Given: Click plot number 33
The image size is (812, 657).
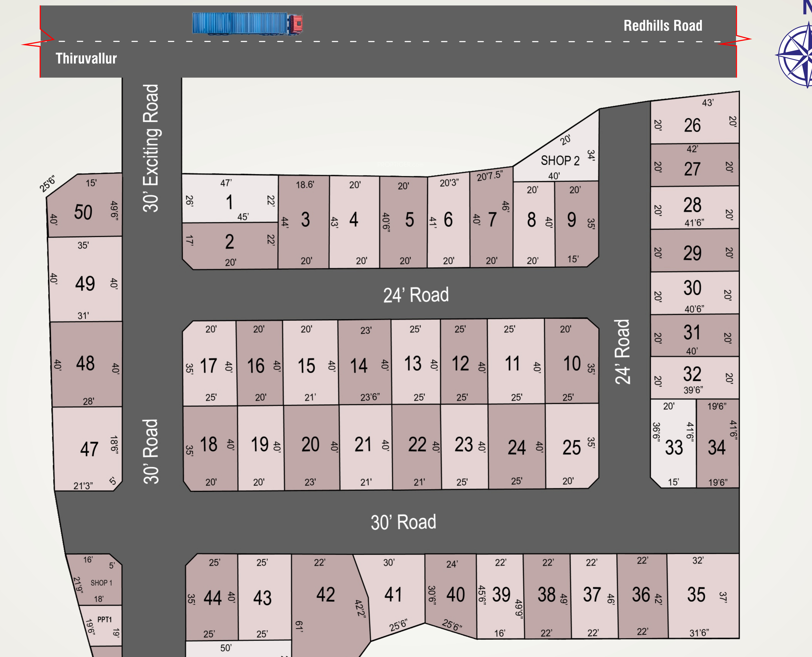Looking at the screenshot, I should (x=674, y=447).
